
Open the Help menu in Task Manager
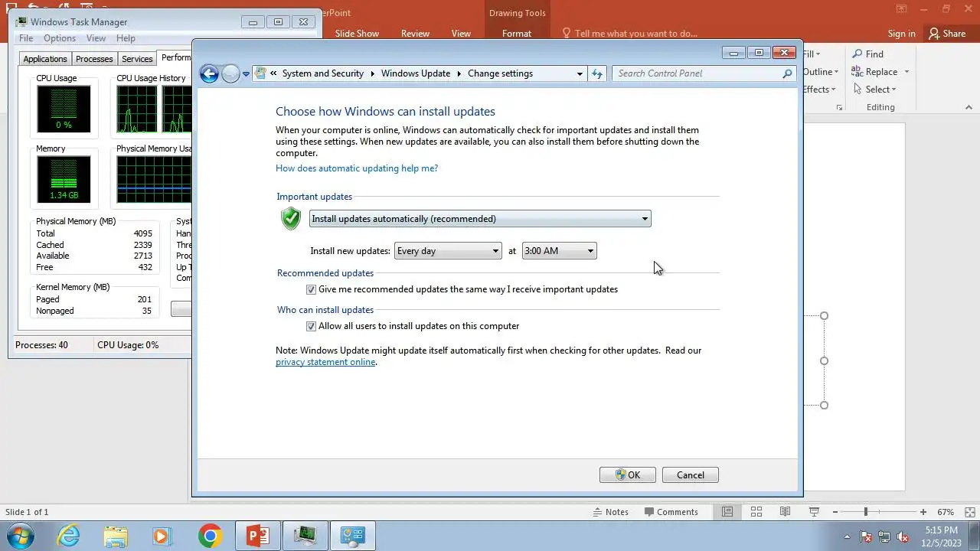(126, 38)
